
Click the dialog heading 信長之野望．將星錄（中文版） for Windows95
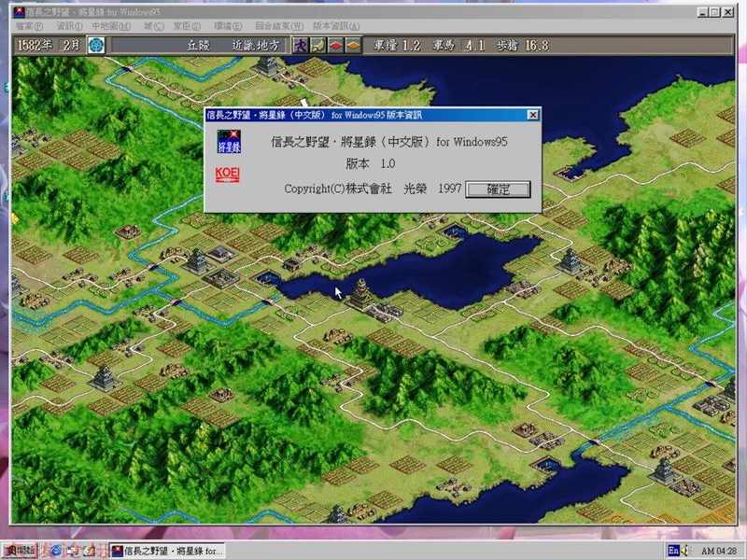click(389, 142)
